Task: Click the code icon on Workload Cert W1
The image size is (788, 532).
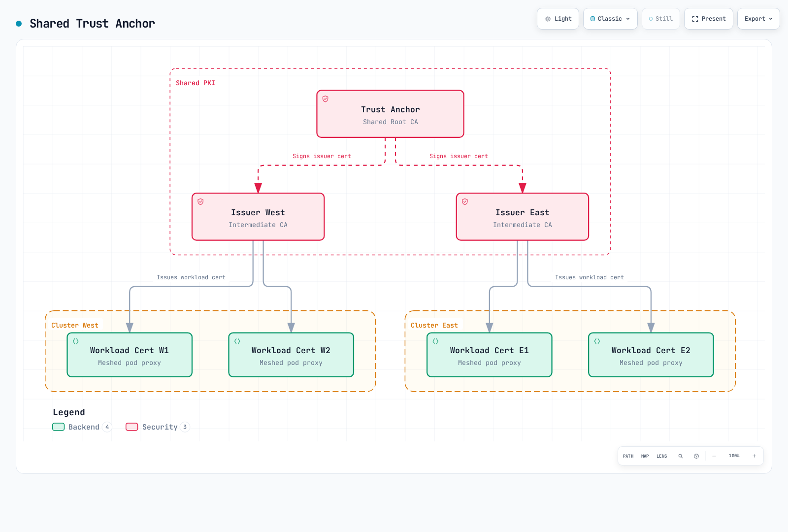Action: click(76, 341)
